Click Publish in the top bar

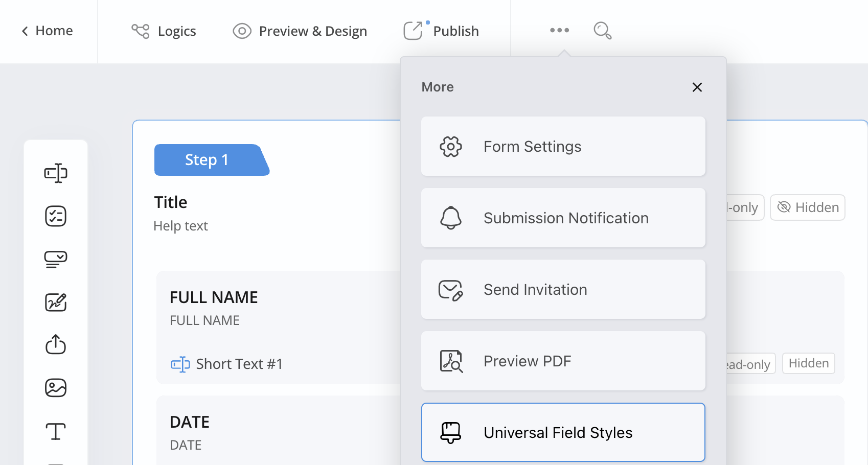pos(441,31)
